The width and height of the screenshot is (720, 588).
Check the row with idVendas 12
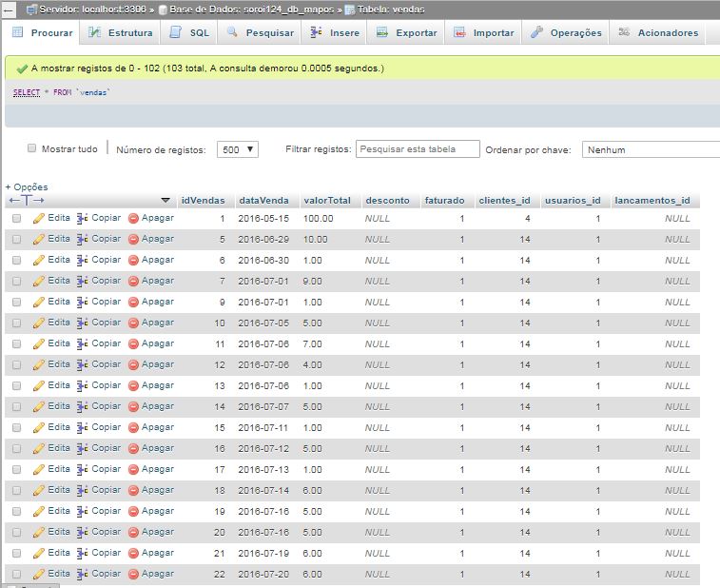pos(16,364)
